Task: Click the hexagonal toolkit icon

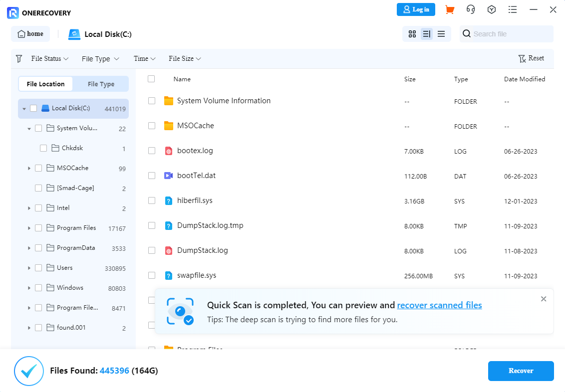Action: 492,9
